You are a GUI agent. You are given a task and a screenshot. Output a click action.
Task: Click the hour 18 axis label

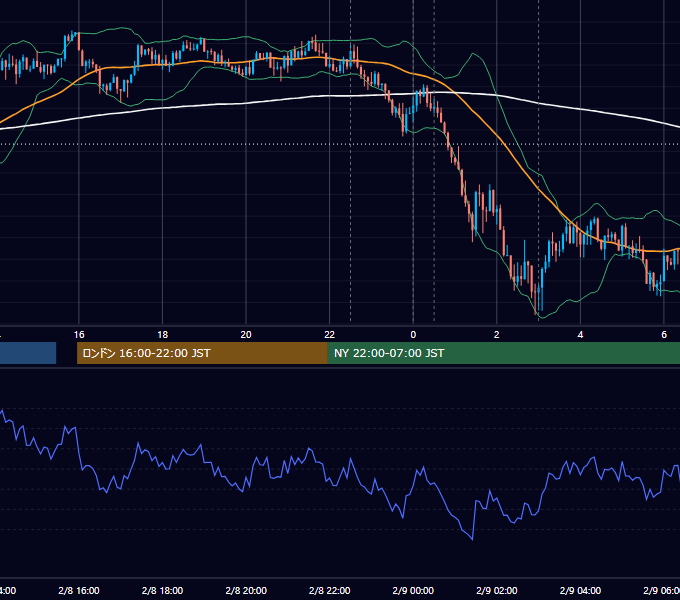(162, 335)
